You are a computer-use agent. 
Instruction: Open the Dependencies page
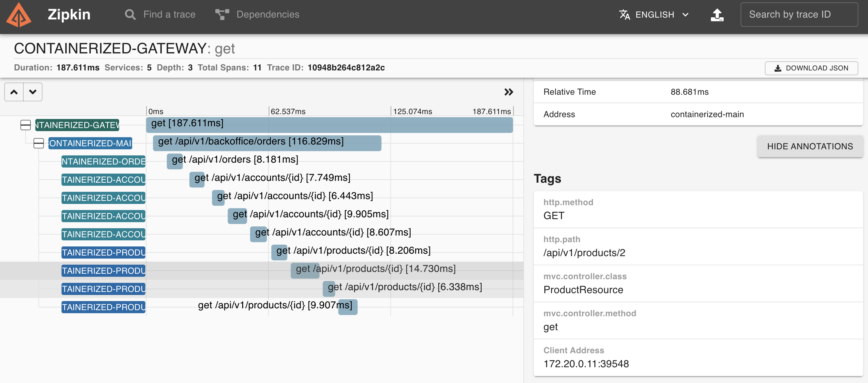pos(267,15)
